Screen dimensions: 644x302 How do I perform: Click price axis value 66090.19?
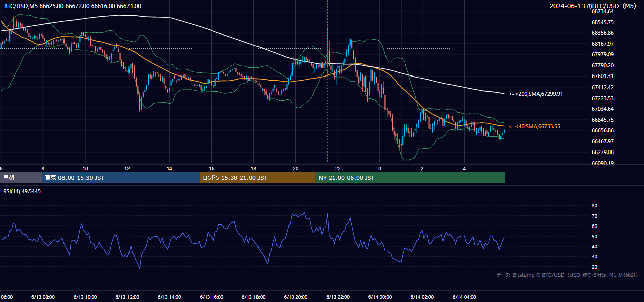(602, 163)
